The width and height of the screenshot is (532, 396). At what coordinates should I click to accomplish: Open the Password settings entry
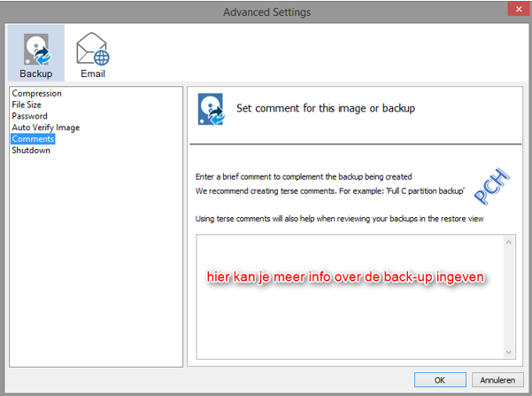(x=29, y=116)
